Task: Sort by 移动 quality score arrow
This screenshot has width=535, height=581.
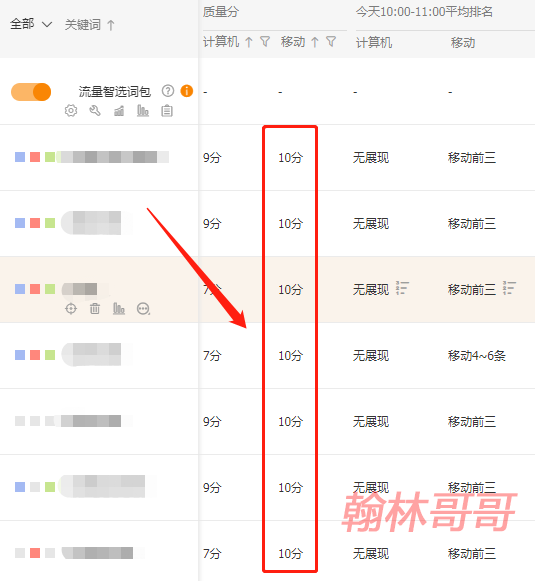Action: (x=315, y=42)
